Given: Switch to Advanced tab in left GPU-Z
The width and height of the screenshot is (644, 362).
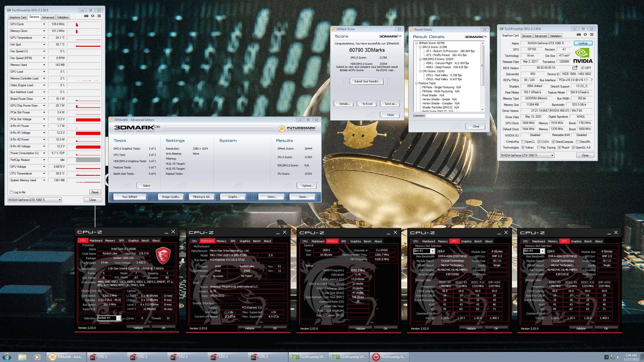Looking at the screenshot, I should click(48, 17).
